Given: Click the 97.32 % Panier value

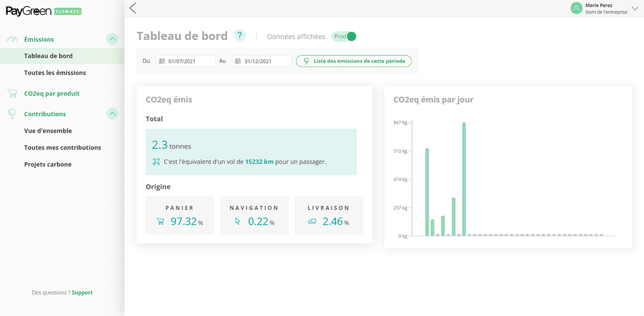Looking at the screenshot, I should 187,221.
